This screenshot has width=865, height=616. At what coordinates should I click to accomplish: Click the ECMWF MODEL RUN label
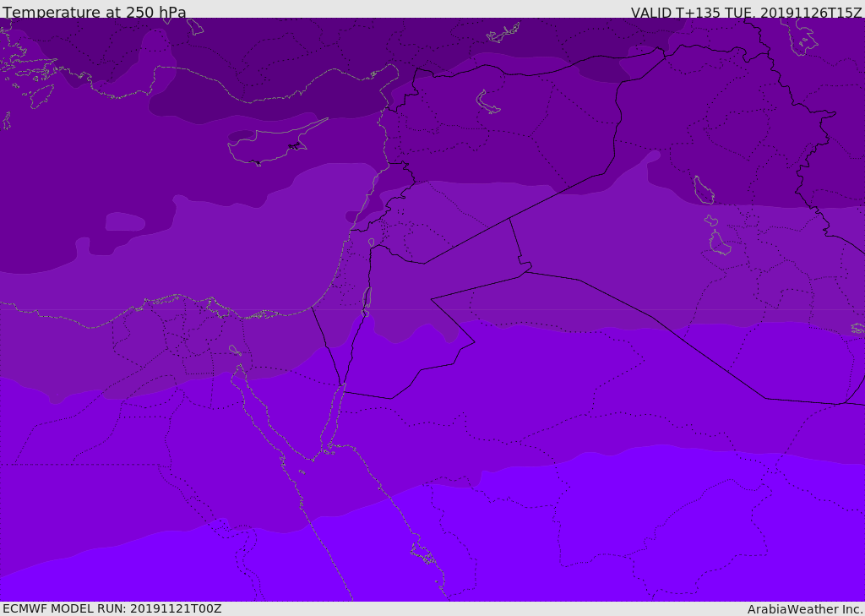(x=112, y=608)
